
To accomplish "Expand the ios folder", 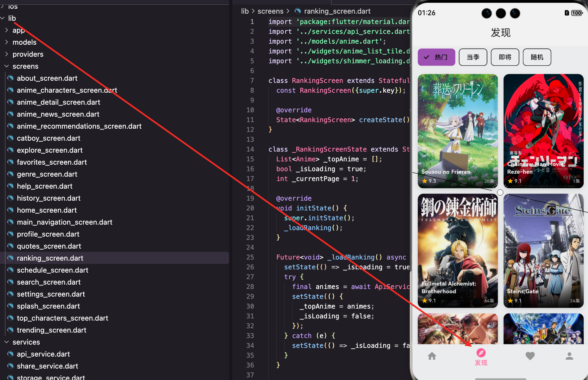I will point(3,6).
